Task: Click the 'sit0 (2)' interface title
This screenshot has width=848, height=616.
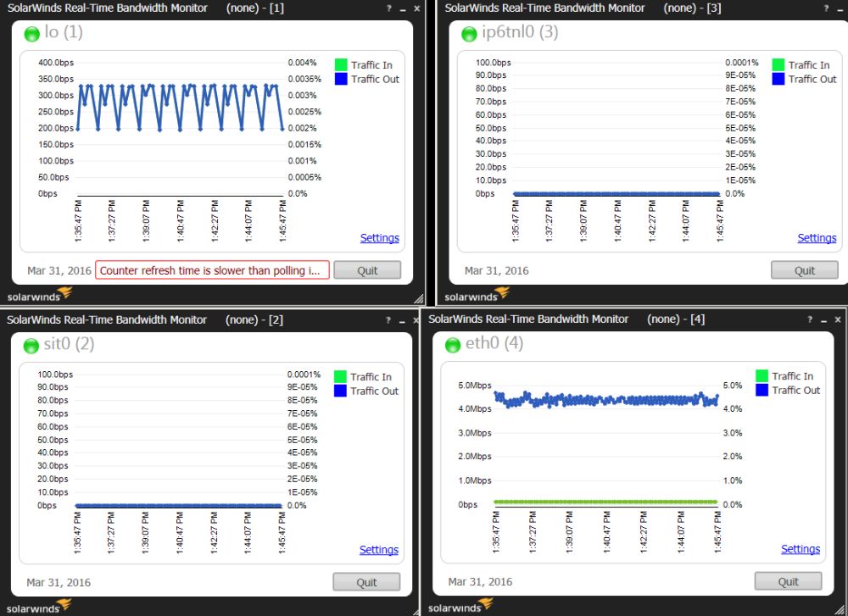Action: 70,344
